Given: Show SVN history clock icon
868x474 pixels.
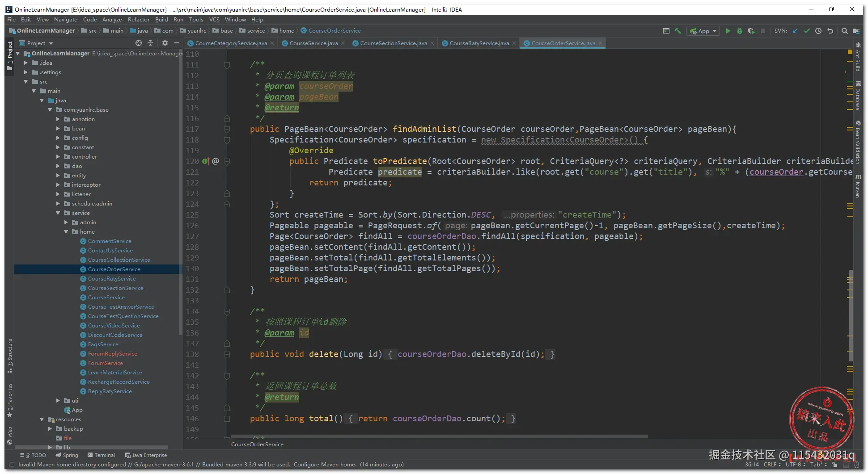Looking at the screenshot, I should (818, 31).
